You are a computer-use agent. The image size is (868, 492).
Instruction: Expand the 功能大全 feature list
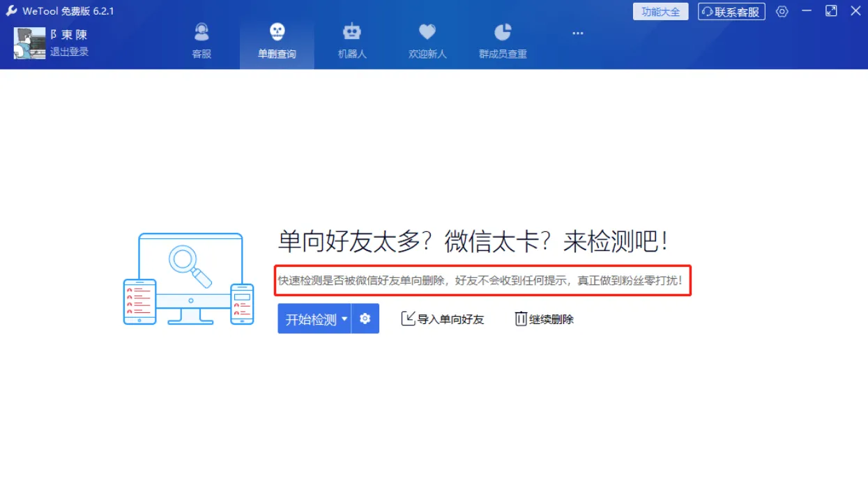pyautogui.click(x=660, y=11)
